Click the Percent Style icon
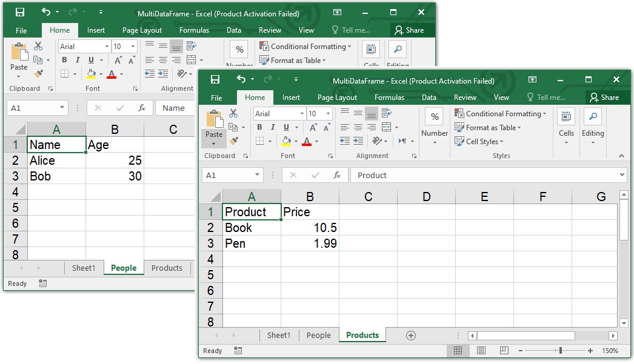Image resolution: width=634 pixels, height=364 pixels. point(434,116)
